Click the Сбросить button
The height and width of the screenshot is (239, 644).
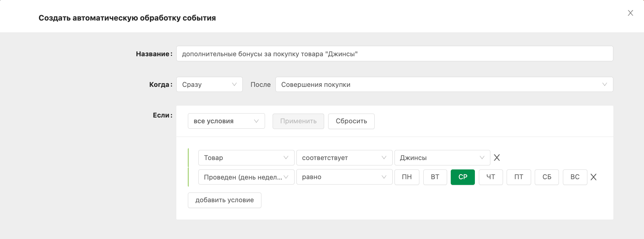point(351,121)
